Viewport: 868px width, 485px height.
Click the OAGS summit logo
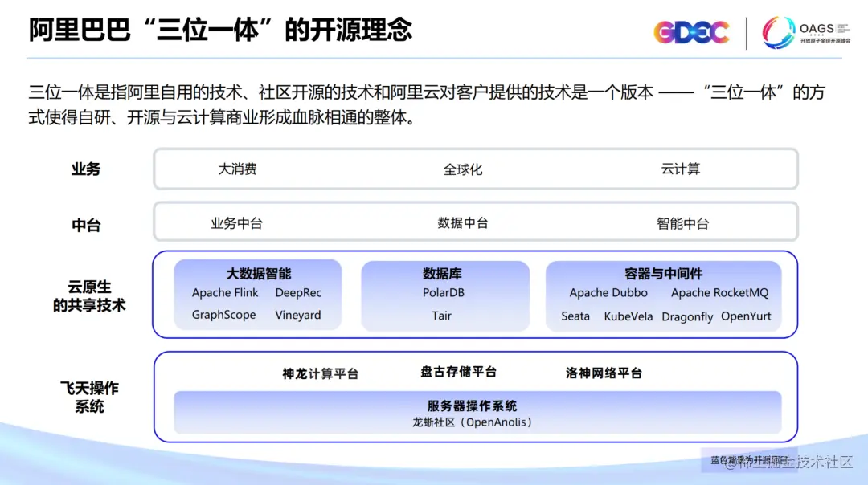pos(805,33)
